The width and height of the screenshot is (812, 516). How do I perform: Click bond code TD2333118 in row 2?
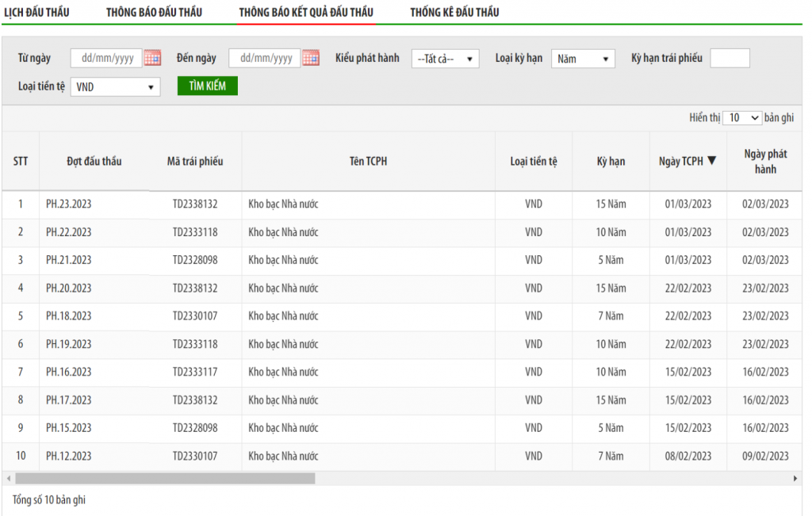[x=195, y=232]
